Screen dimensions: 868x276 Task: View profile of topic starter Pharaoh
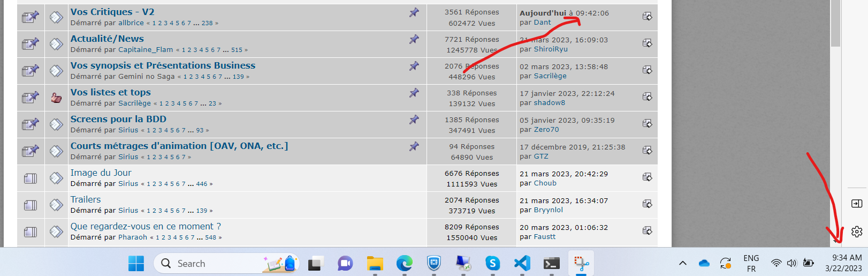click(133, 237)
